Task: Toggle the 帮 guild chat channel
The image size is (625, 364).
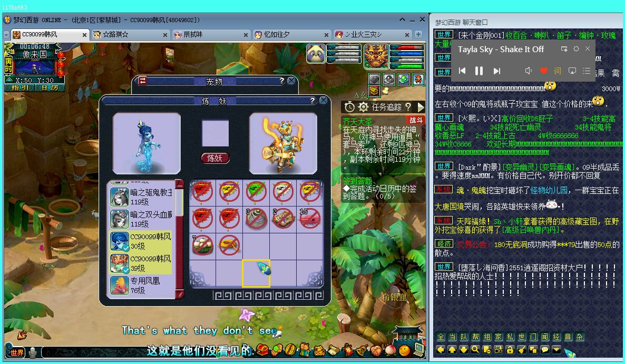Action: (x=475, y=337)
